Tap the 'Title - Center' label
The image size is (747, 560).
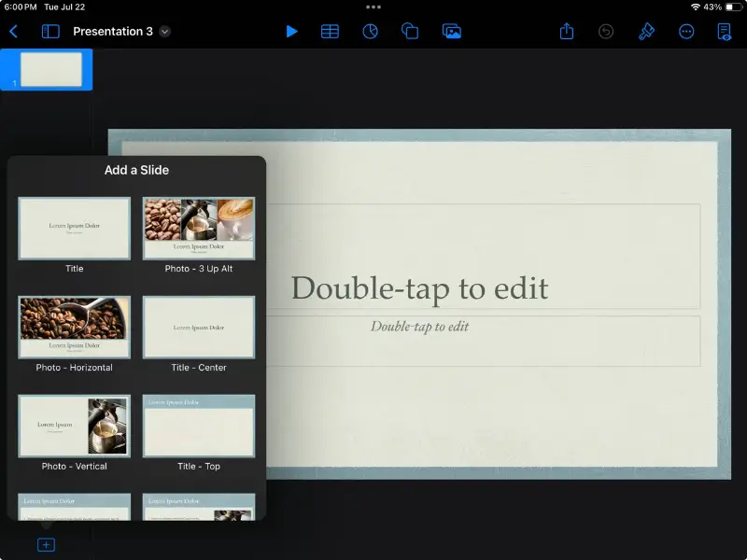coord(199,367)
